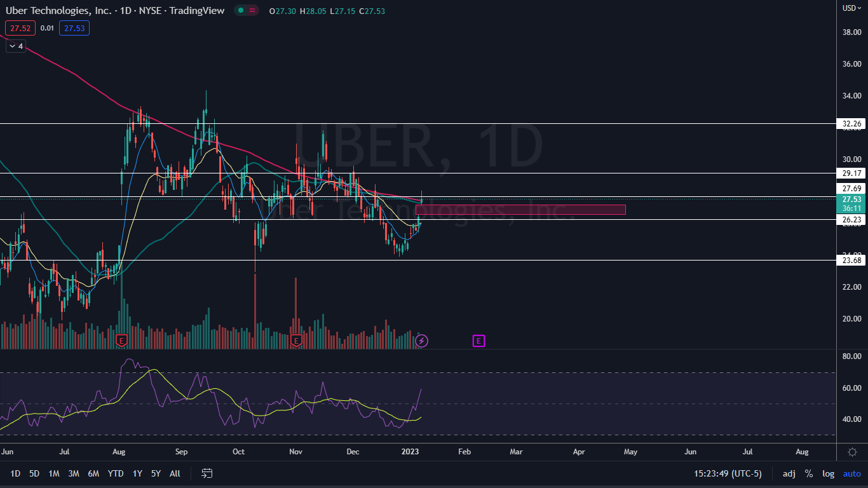Open timezone menu at 15:23:49 (UTC-5)

tap(728, 473)
